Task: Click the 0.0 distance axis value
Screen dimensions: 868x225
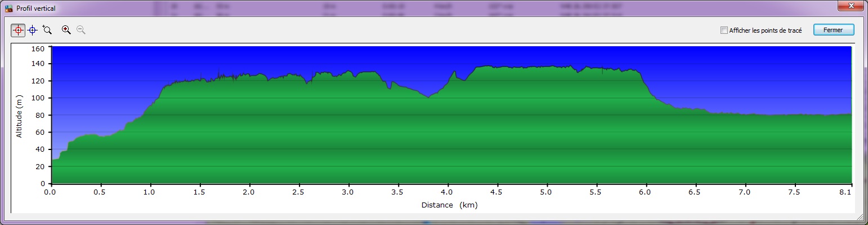Action: click(51, 192)
